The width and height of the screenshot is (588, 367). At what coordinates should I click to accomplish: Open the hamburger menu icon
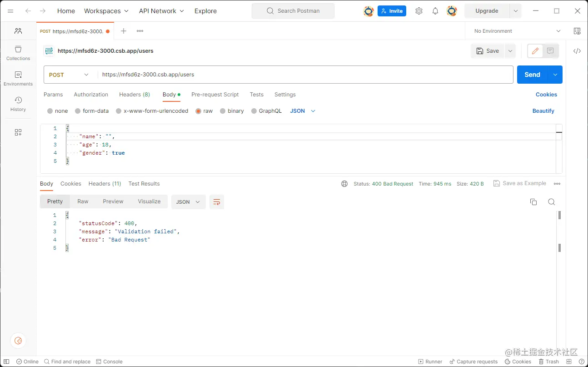(x=10, y=11)
